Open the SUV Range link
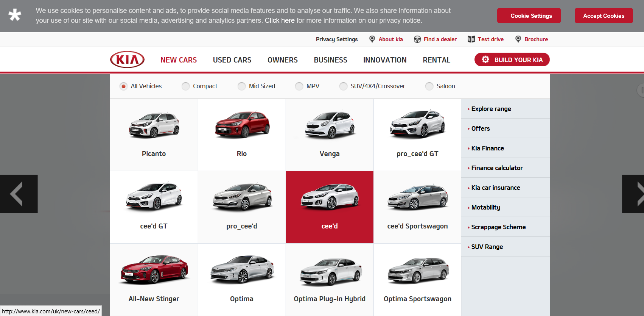This screenshot has height=316, width=644. pos(487,247)
